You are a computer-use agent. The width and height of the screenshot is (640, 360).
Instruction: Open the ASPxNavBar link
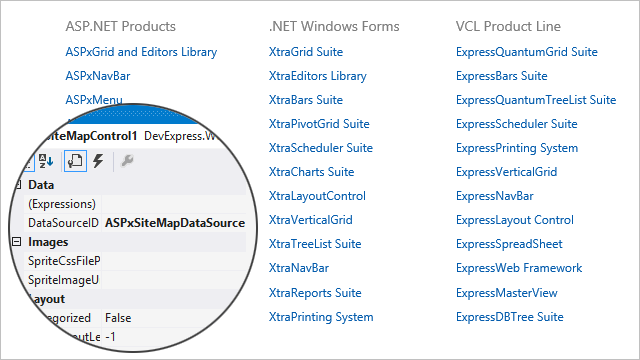point(98,76)
